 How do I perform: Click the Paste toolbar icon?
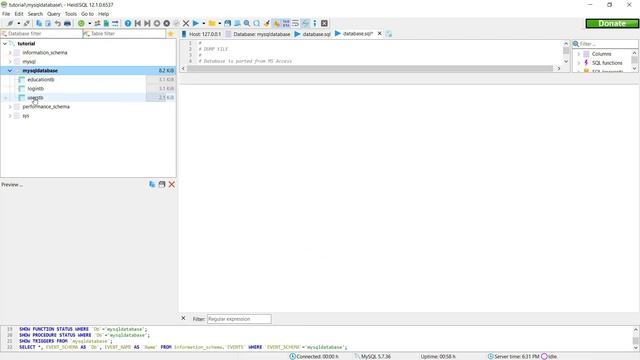48,24
